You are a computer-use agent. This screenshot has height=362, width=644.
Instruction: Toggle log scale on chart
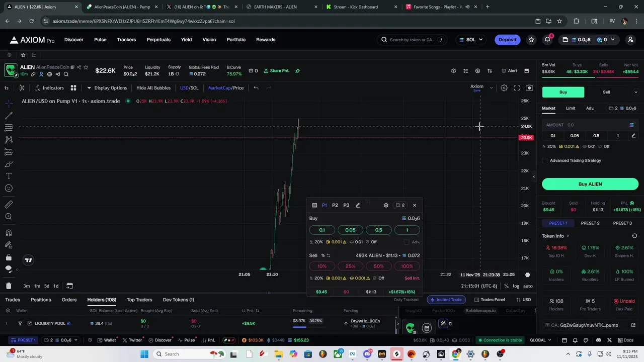tap(516, 286)
